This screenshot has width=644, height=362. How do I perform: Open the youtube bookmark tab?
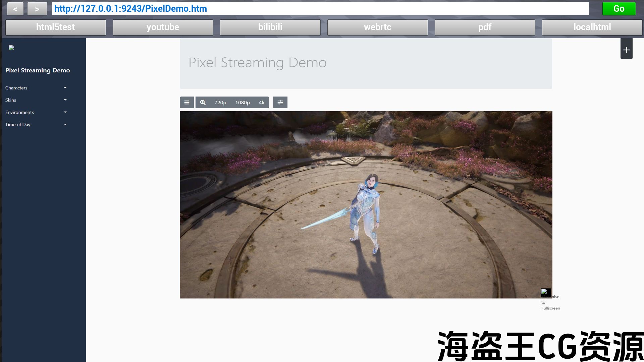coord(163,27)
